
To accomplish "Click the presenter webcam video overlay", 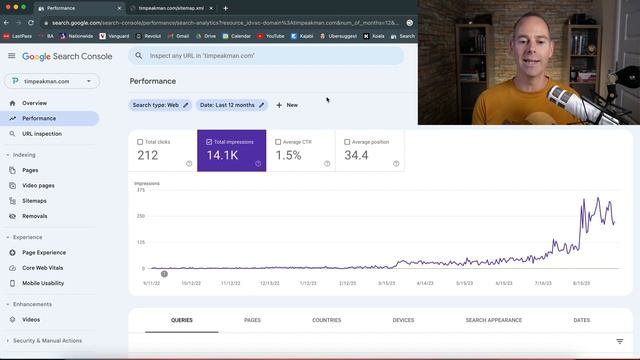I will (529, 62).
